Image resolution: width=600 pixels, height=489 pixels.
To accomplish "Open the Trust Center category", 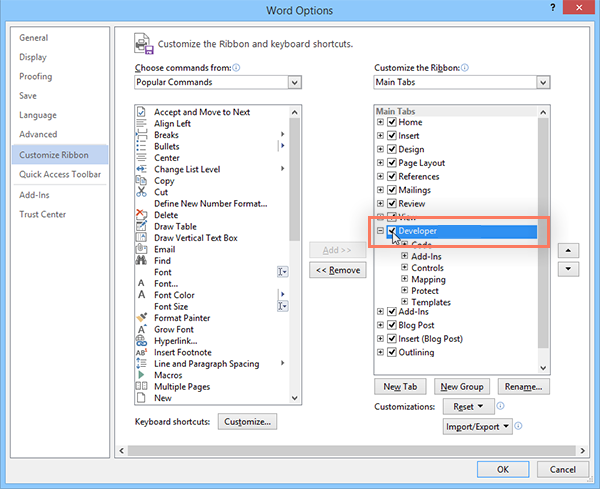I will click(x=43, y=214).
